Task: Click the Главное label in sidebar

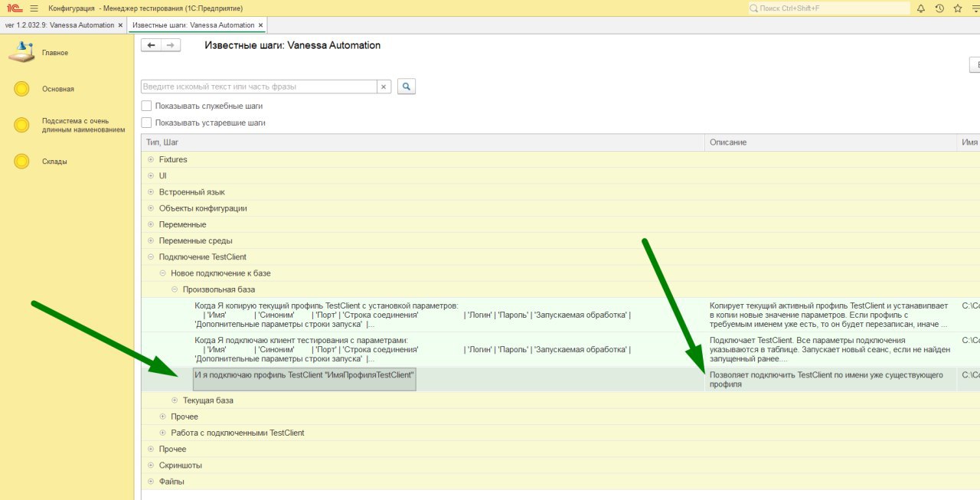Action: click(55, 53)
